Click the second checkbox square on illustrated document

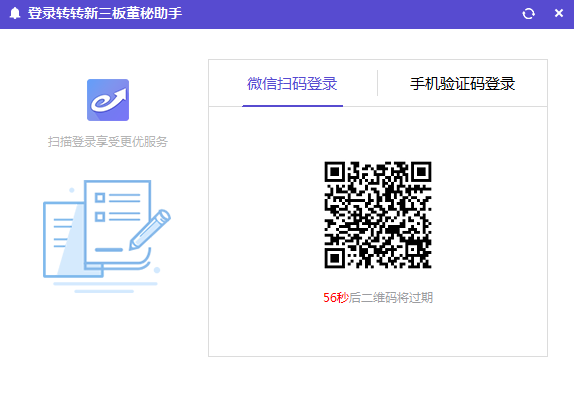point(100,217)
